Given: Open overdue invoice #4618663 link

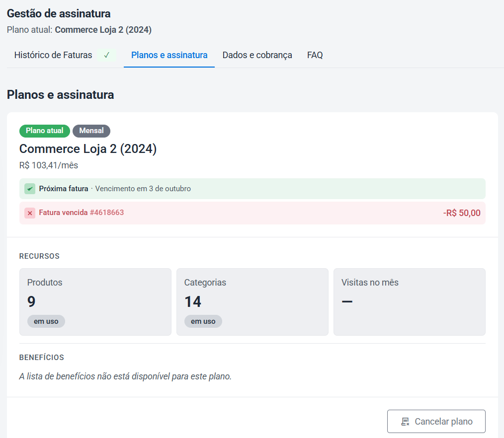Looking at the screenshot, I should pos(82,213).
